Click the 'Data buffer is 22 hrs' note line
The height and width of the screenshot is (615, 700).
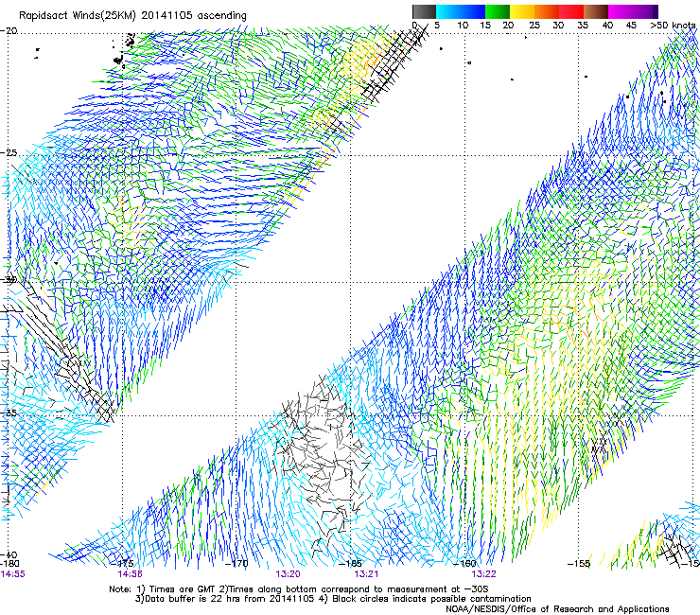[333, 599]
